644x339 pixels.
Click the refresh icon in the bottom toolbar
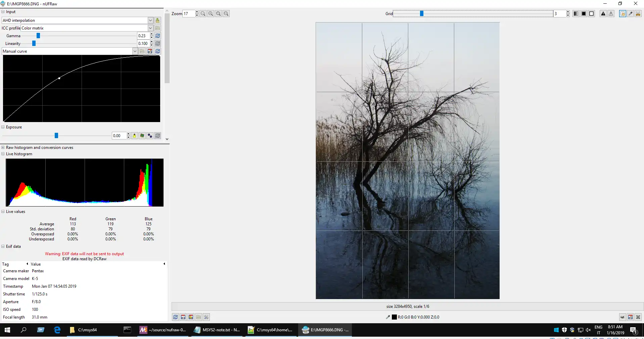tap(175, 317)
